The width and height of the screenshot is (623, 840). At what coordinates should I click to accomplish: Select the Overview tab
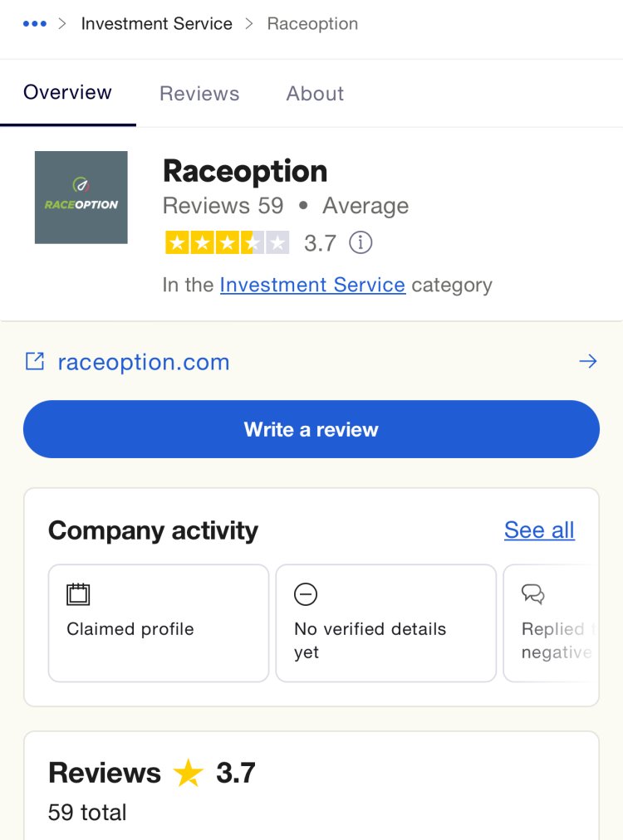click(67, 92)
